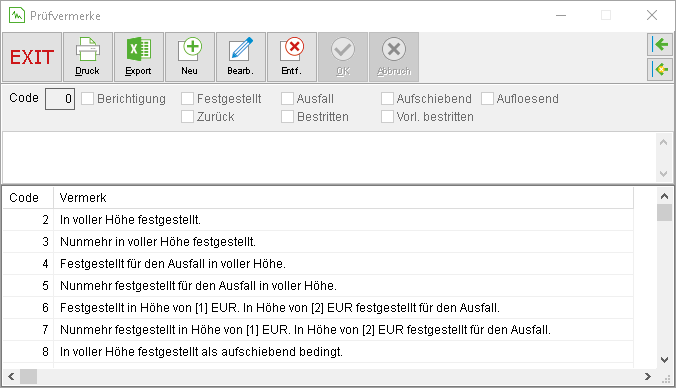Click the list's vertical scrollbar thumb
Viewport: 676px width, 388px height.
pyautogui.click(x=664, y=213)
